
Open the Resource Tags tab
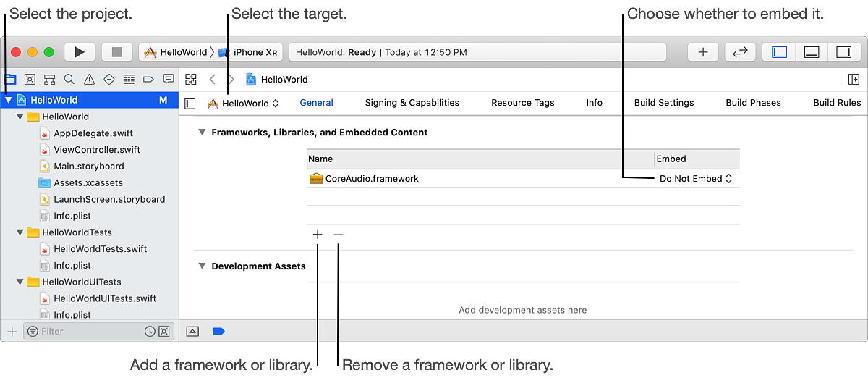(522, 103)
